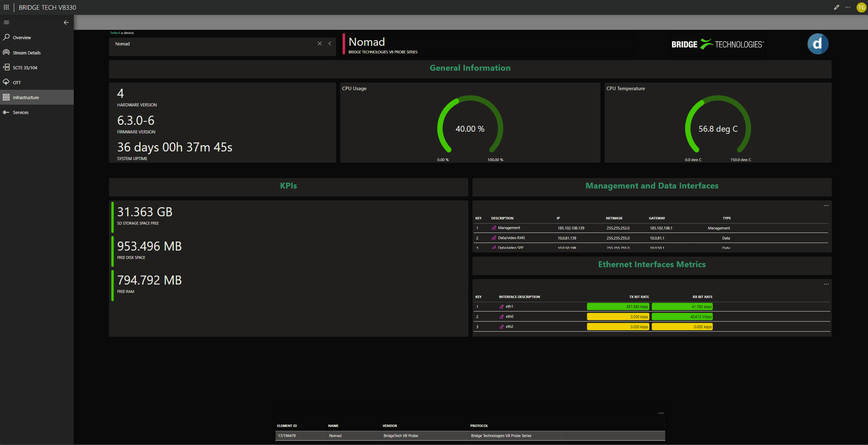Sort by the VENDOR column header
The height and width of the screenshot is (445, 868).
[x=390, y=426]
